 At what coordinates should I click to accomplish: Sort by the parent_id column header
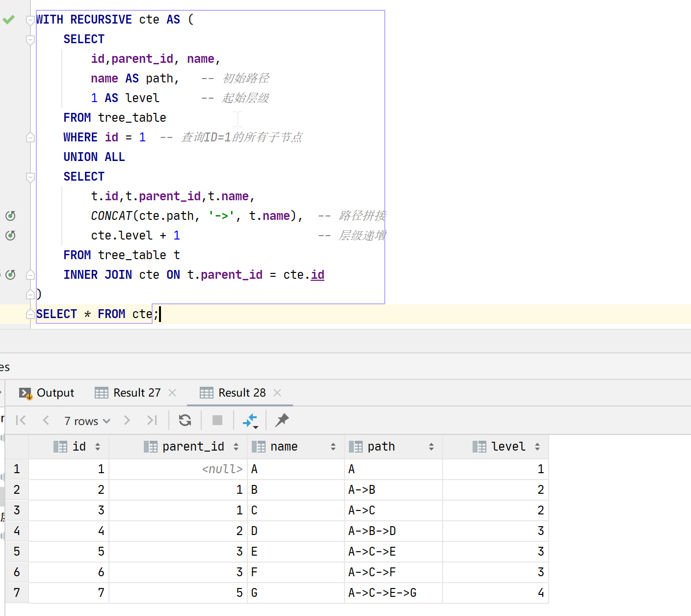click(x=178, y=447)
